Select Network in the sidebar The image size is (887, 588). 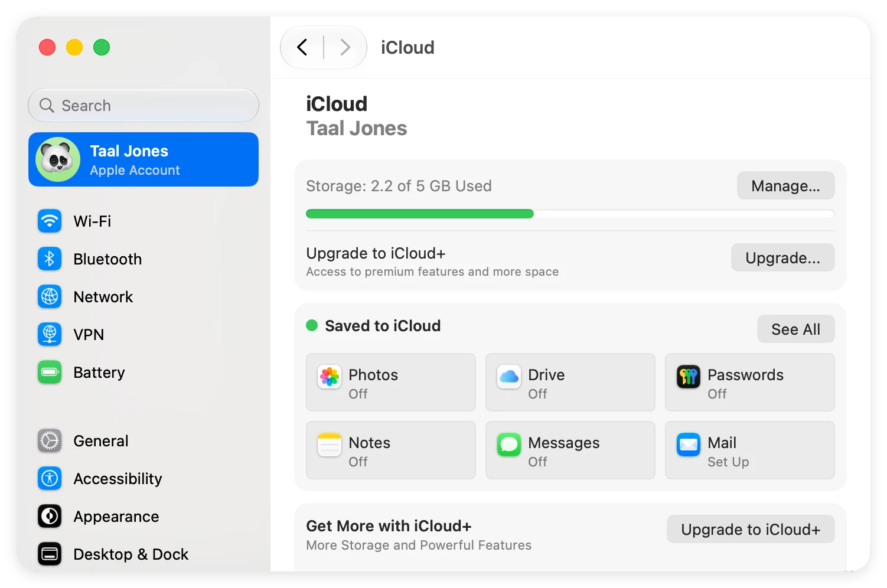click(144, 297)
